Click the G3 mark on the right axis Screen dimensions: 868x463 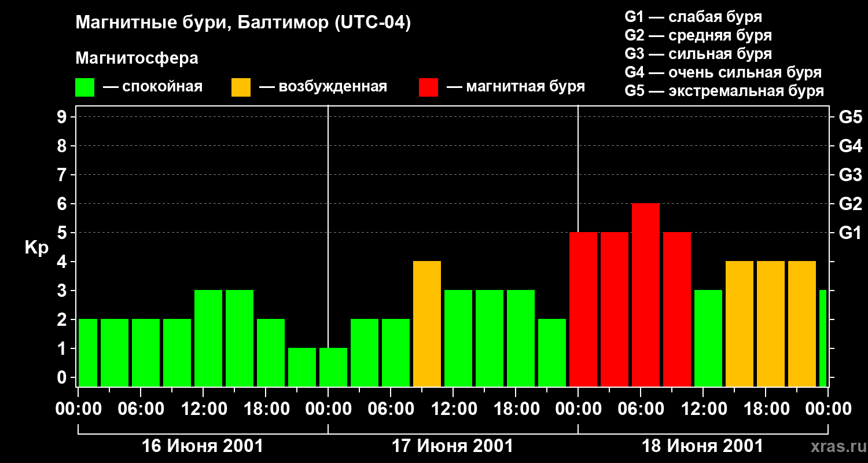point(850,175)
